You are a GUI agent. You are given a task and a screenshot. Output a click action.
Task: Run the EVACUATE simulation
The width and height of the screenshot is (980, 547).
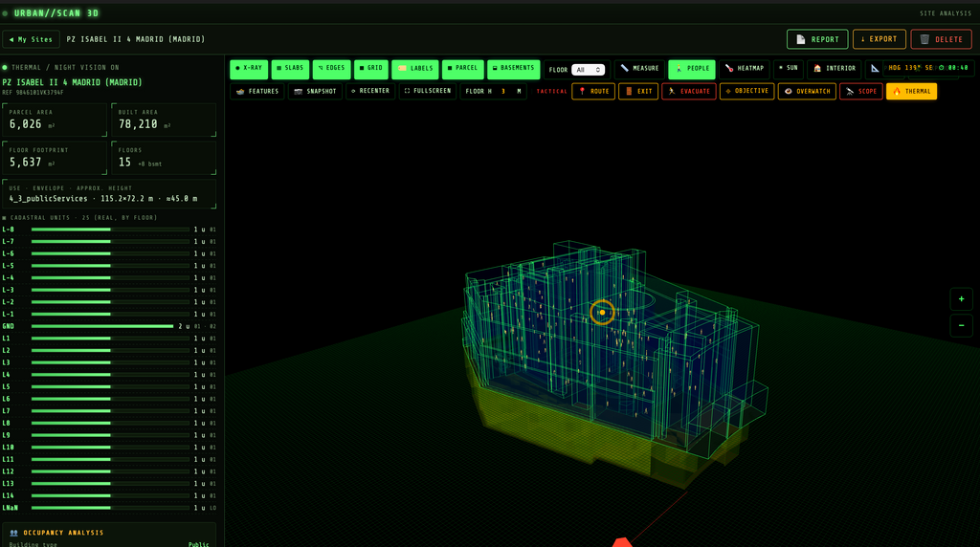pos(689,91)
